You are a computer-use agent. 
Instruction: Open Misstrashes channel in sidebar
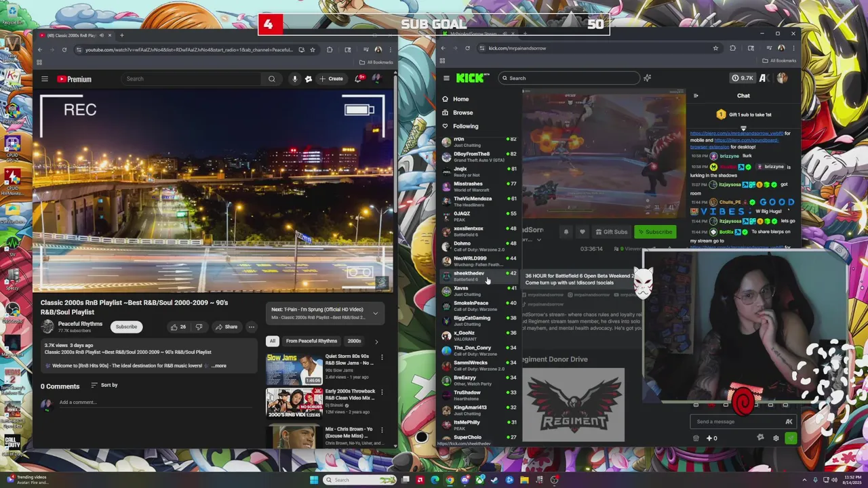(x=479, y=186)
